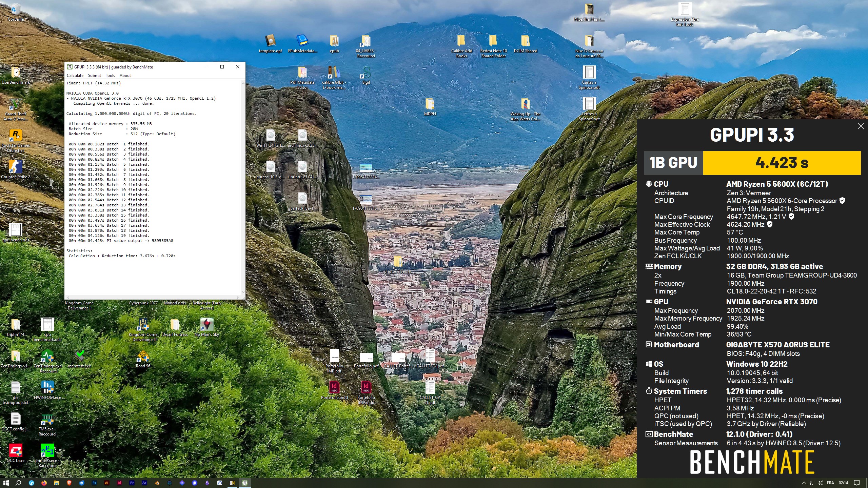Select the prime95.exe shortcut
The width and height of the screenshot is (868, 488).
click(47, 455)
